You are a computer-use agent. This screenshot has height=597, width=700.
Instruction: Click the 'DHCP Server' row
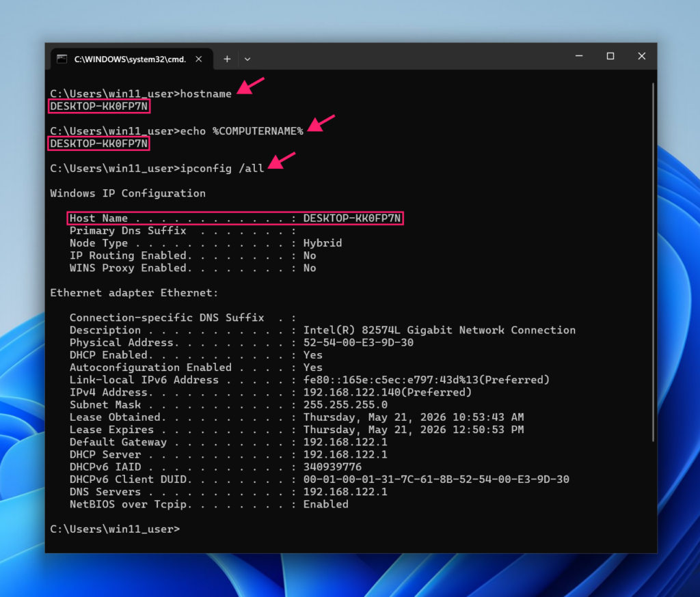228,455
